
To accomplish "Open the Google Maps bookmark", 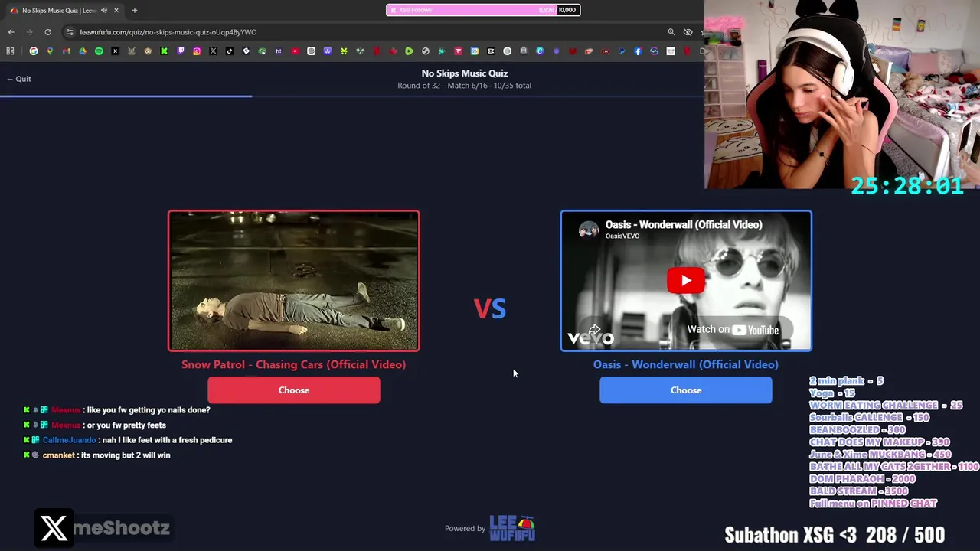I will 50,51.
